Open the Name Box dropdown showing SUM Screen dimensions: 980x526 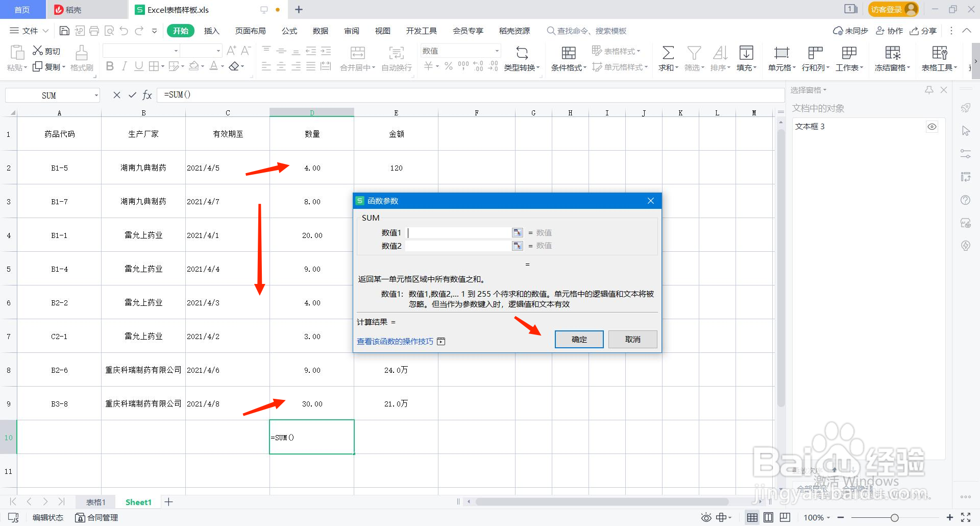[x=96, y=95]
